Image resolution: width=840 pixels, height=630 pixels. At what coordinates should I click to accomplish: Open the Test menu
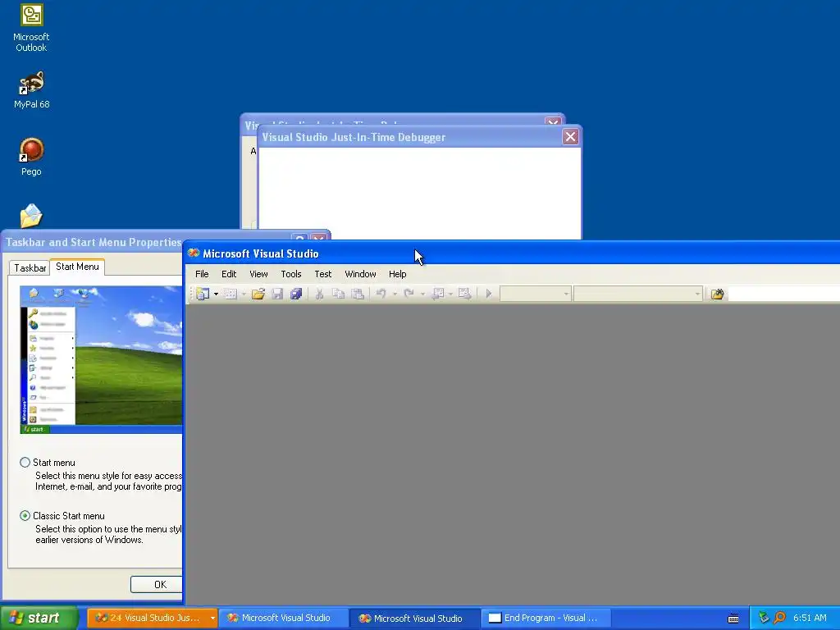(x=323, y=274)
